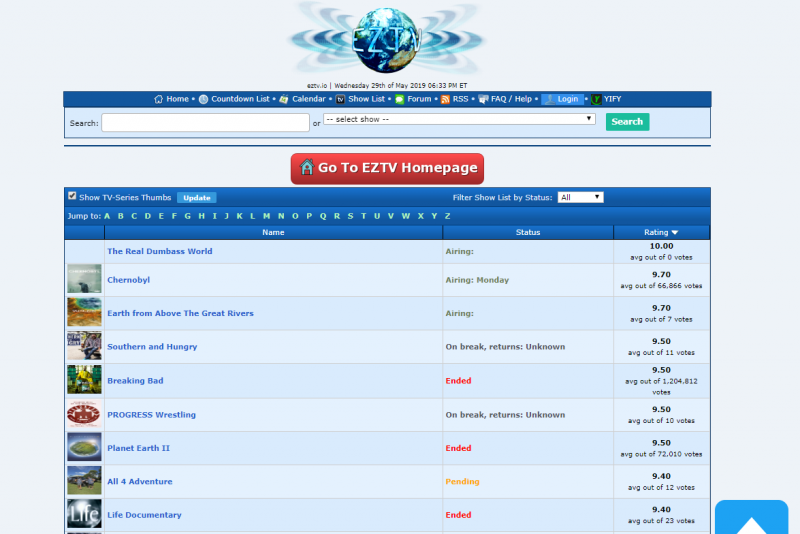800x534 pixels.
Task: Click the Southern and Hungry thumbnail
Action: coord(84,346)
